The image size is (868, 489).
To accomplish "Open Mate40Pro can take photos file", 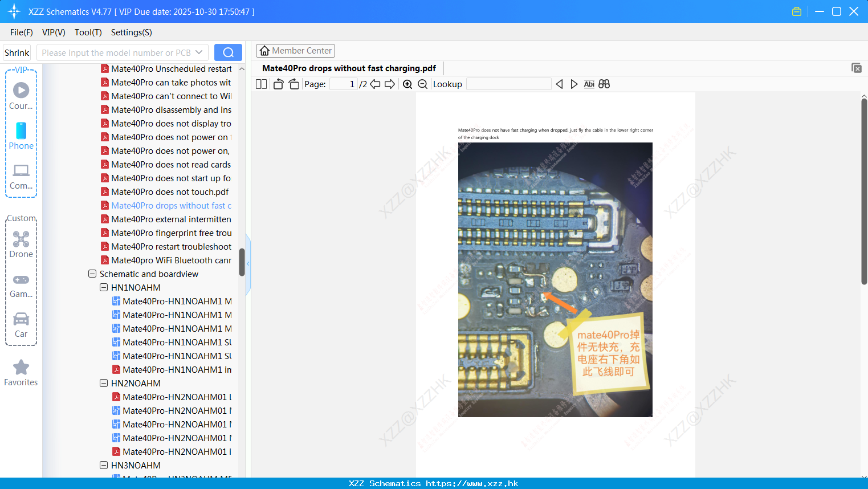I will pos(166,82).
